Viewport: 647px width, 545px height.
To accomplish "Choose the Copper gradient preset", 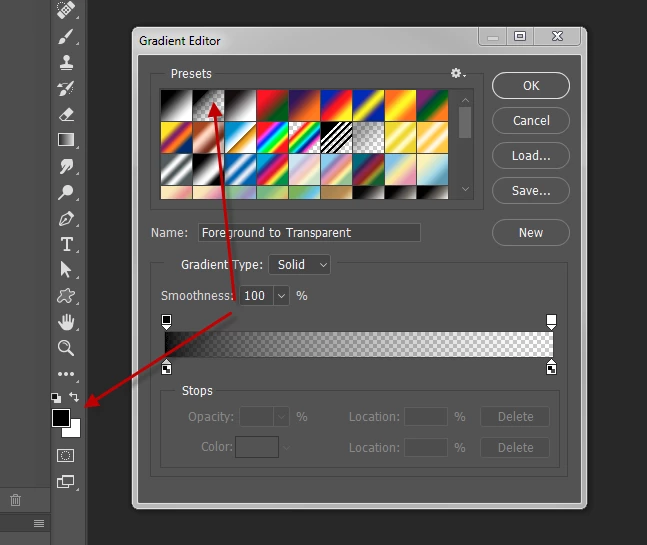I will [208, 137].
